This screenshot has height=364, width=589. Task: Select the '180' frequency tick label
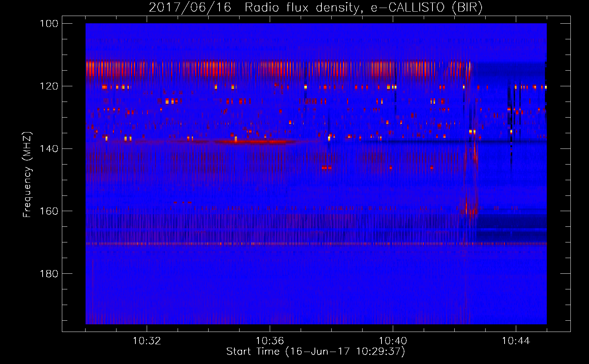pyautogui.click(x=48, y=274)
